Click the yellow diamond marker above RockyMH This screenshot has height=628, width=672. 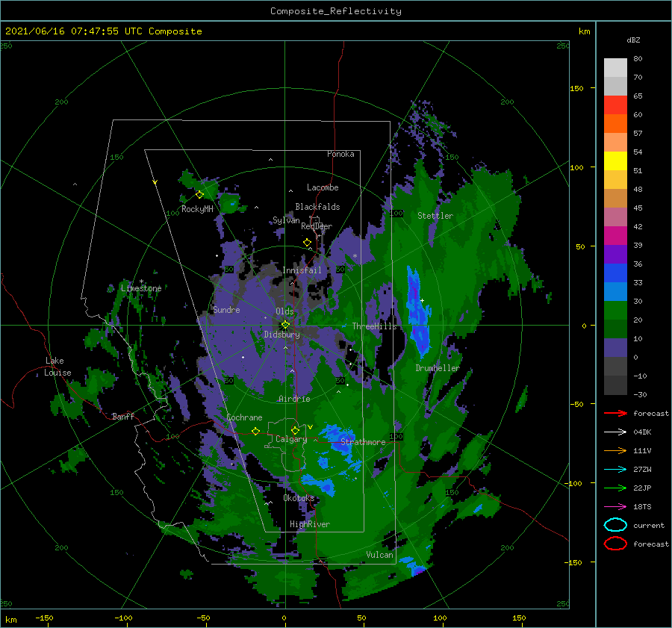pos(199,195)
